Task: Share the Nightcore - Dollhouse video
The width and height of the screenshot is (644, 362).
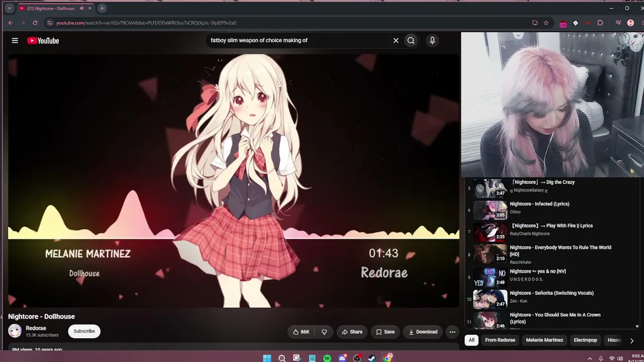Action: [x=352, y=332]
